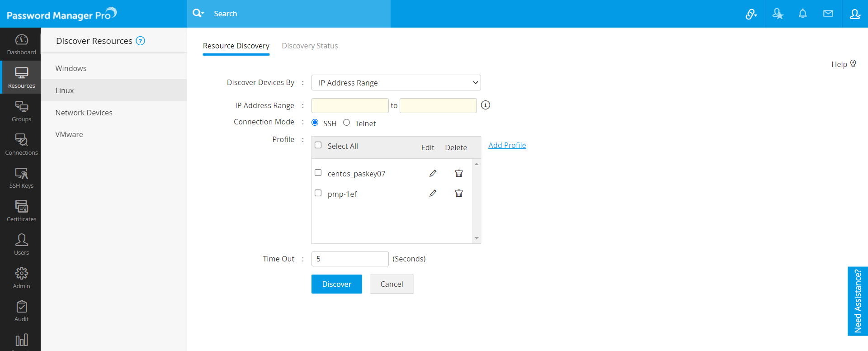Switch to the Resource Discovery tab
This screenshot has height=351, width=868.
click(x=236, y=46)
